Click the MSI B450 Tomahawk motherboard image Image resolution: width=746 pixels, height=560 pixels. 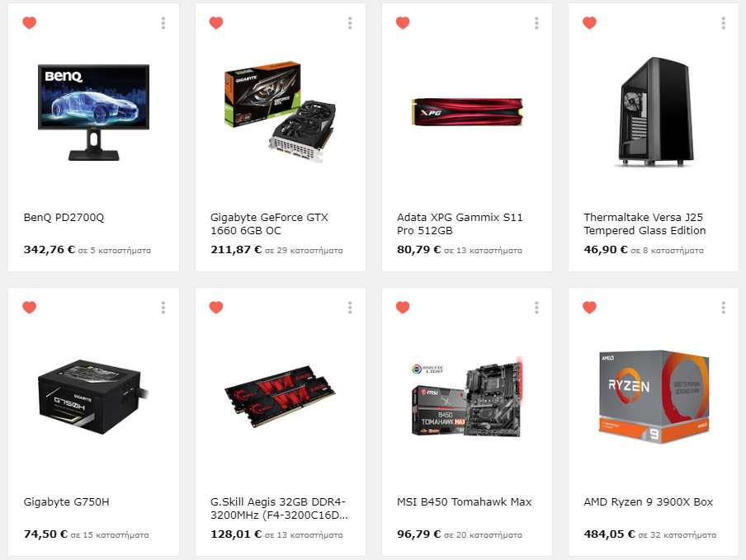point(467,397)
